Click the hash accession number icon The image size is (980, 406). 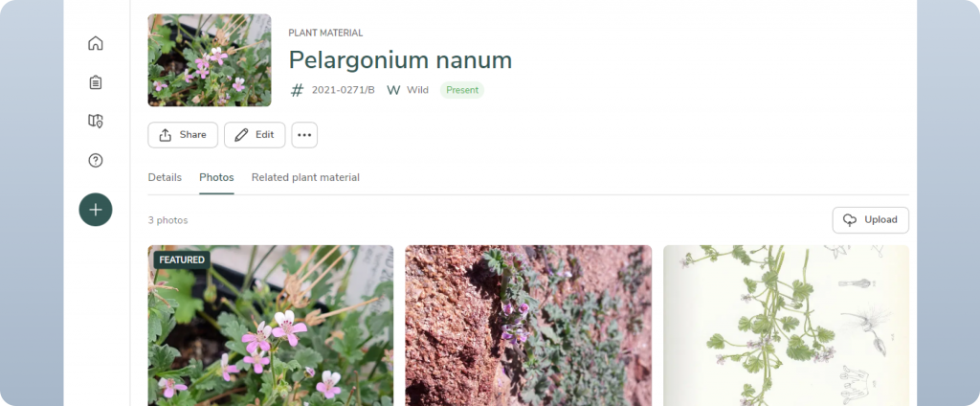tap(298, 90)
